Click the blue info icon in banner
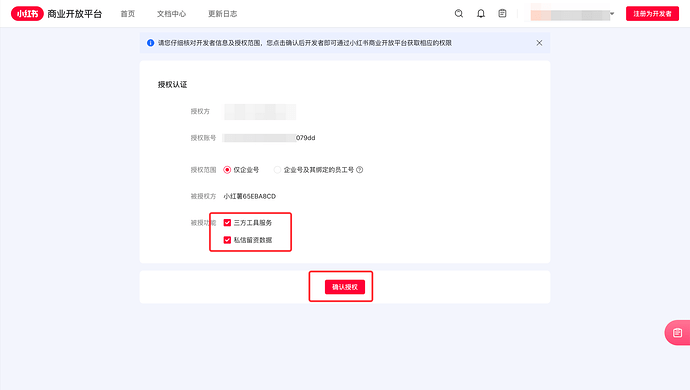Screen dimensions: 690x390 click(150, 43)
